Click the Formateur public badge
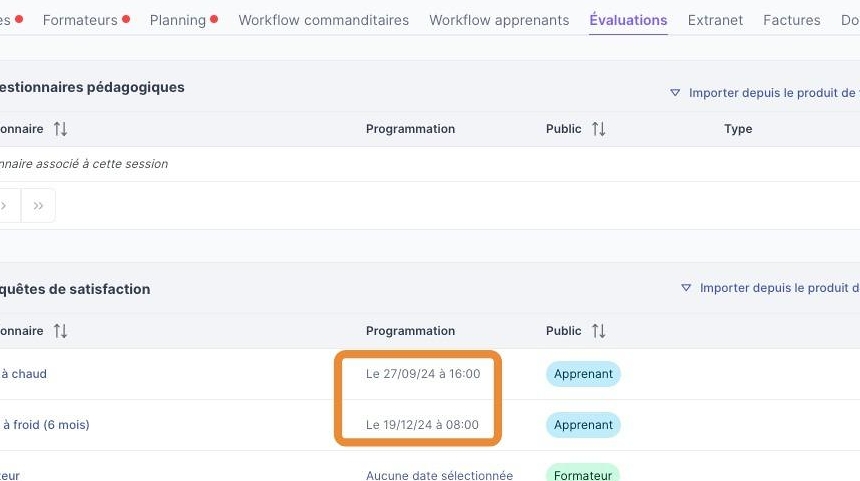This screenshot has height=481, width=860. click(582, 475)
